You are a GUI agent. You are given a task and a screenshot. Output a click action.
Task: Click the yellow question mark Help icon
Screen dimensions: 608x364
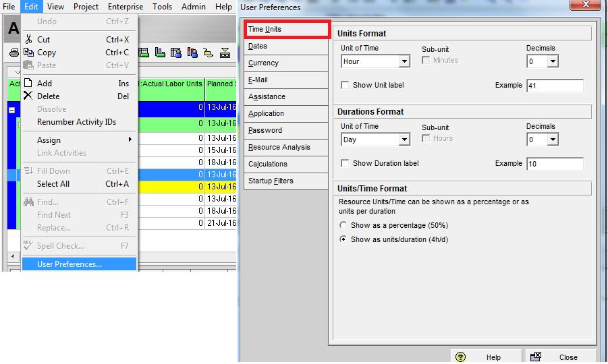click(x=460, y=357)
